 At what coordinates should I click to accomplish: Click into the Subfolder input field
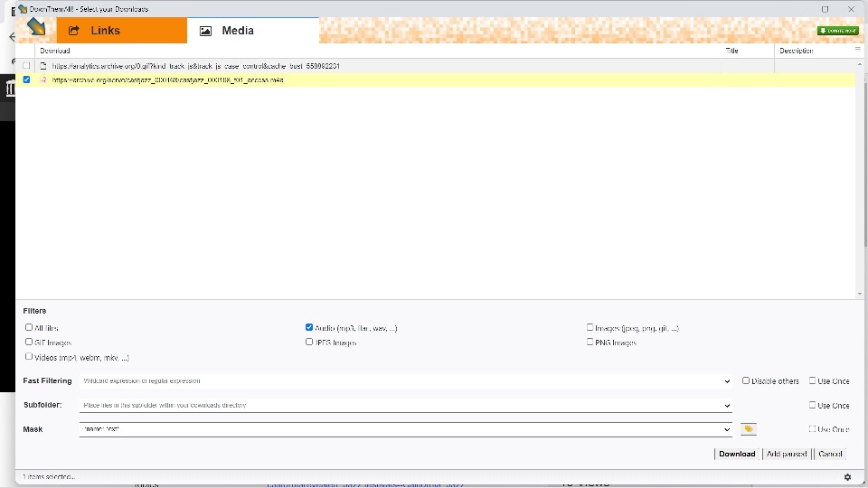click(398, 406)
